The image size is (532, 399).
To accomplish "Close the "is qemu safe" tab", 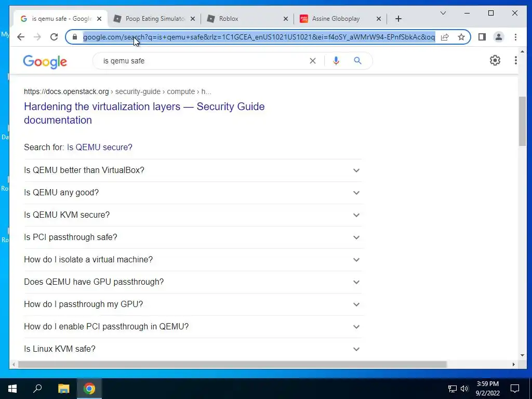I will click(99, 19).
